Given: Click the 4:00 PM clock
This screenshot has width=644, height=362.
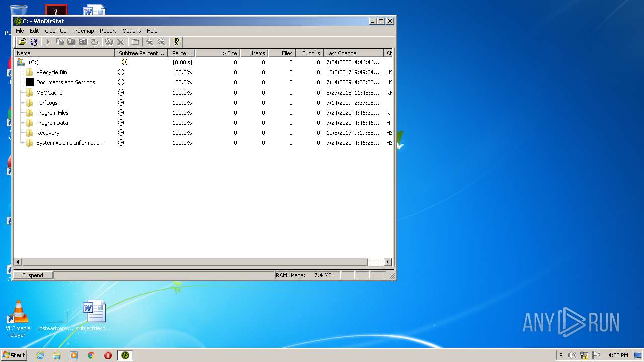Looking at the screenshot, I should 618,355.
